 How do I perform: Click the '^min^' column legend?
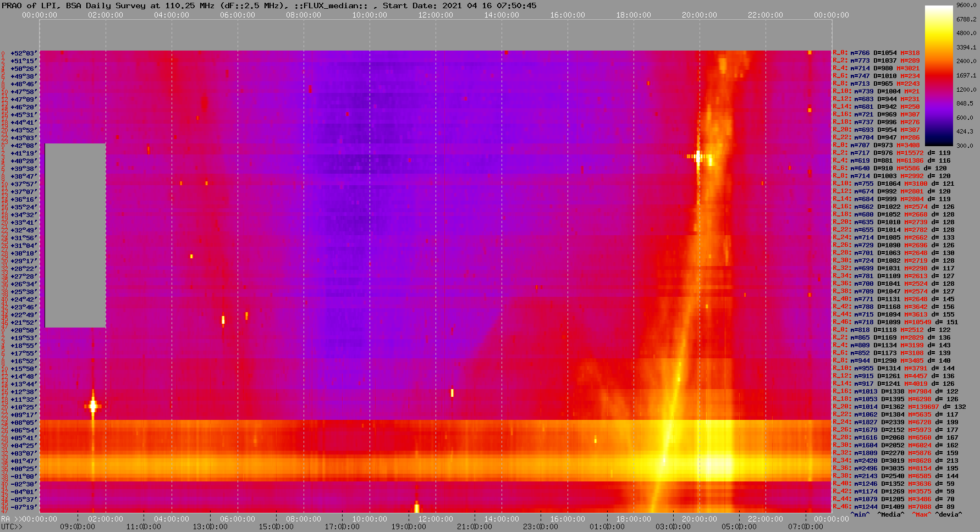pyautogui.click(x=860, y=514)
